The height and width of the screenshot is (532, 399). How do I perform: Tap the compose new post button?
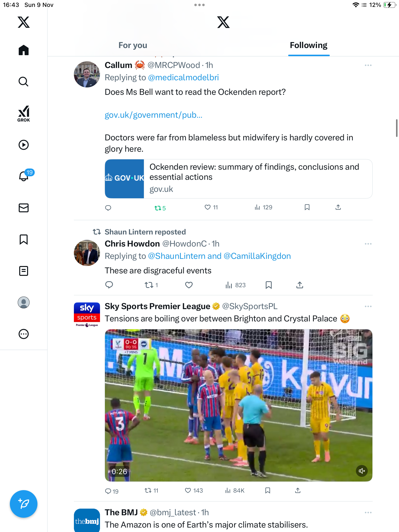[24, 504]
